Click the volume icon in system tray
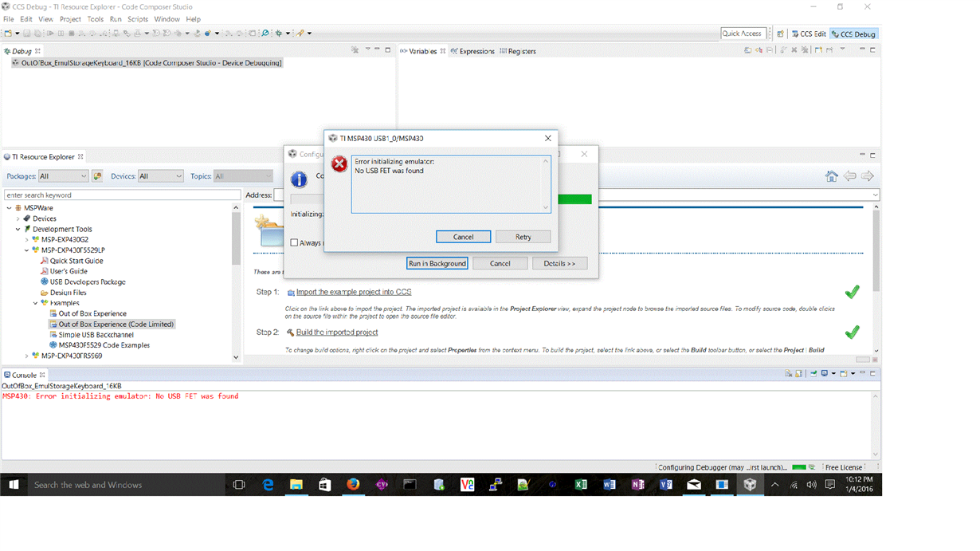980x551 pixels. click(x=811, y=484)
